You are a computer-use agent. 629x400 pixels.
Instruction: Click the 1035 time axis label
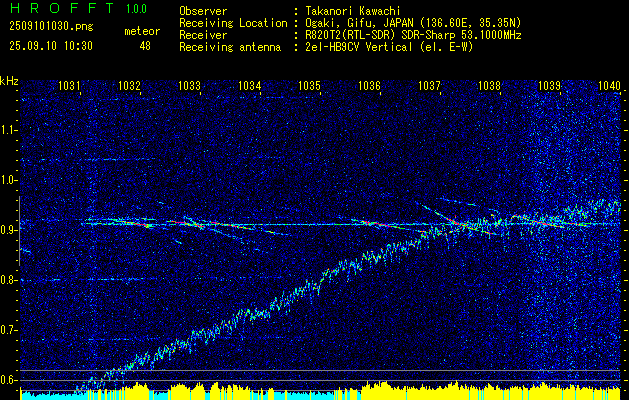coord(310,85)
